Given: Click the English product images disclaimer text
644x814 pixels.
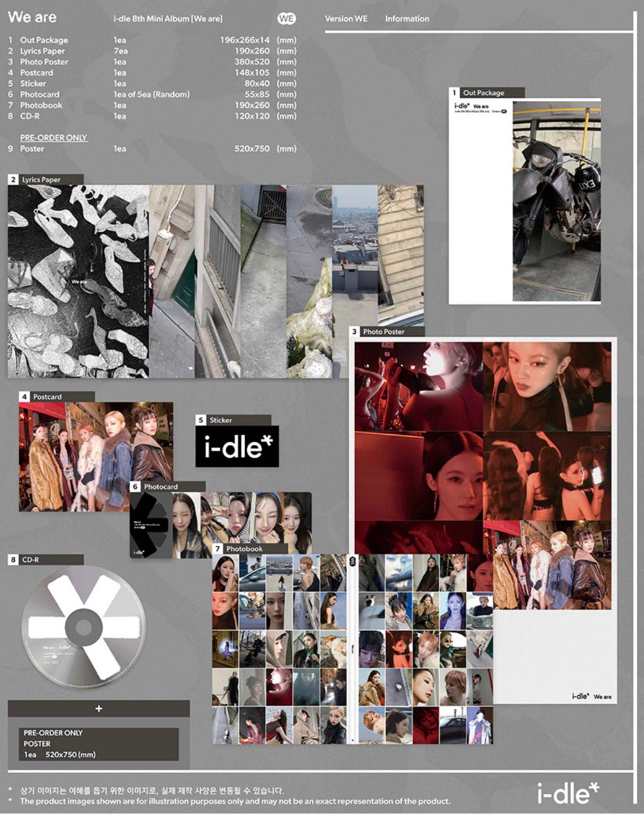Looking at the screenshot, I should [235, 801].
